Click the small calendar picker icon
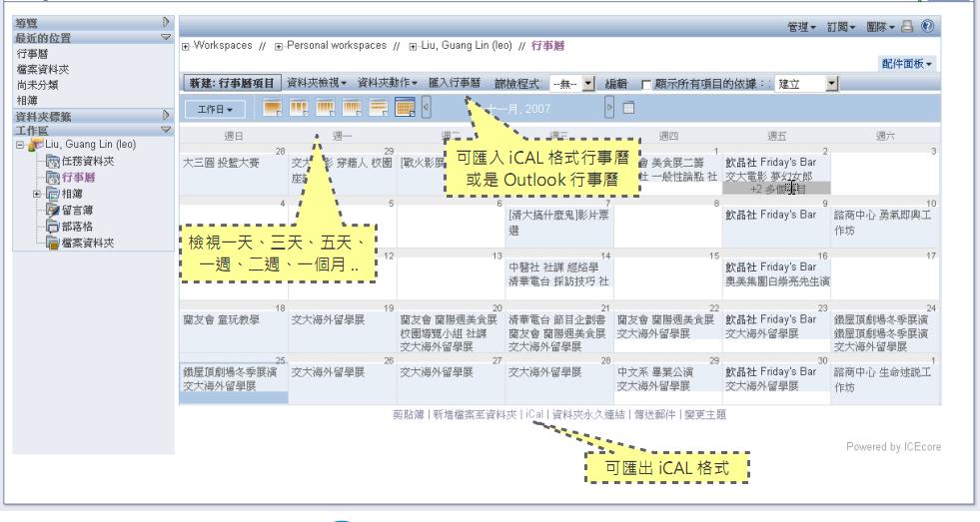This screenshot has height=522, width=980. coord(628,108)
